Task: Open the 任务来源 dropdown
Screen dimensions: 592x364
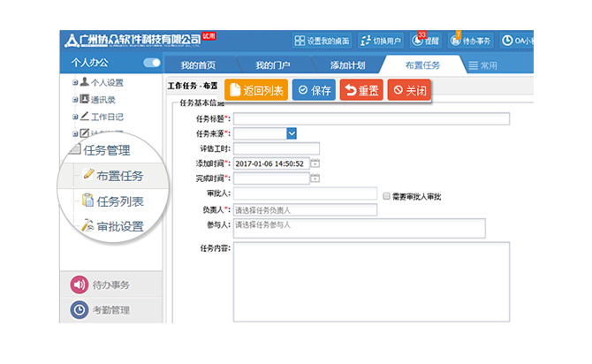Action: (292, 133)
